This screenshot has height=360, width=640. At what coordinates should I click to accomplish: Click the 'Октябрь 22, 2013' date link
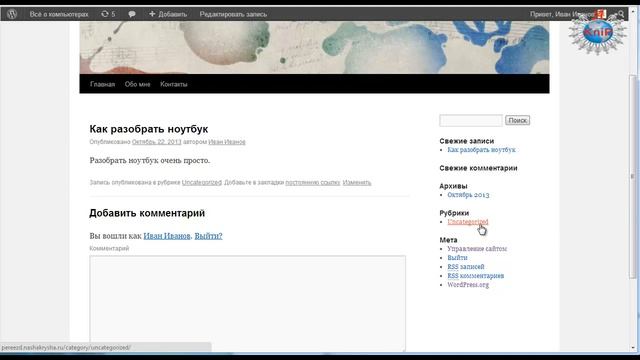click(x=156, y=142)
